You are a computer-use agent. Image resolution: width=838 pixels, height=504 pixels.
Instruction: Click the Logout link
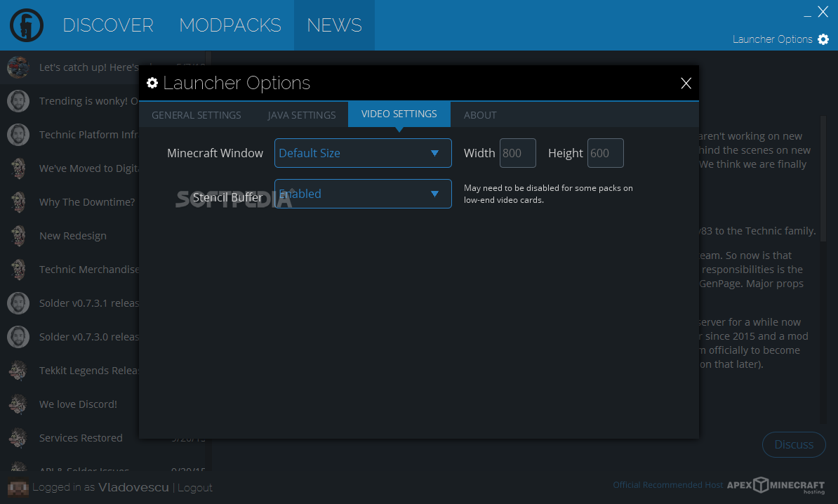coord(195,487)
